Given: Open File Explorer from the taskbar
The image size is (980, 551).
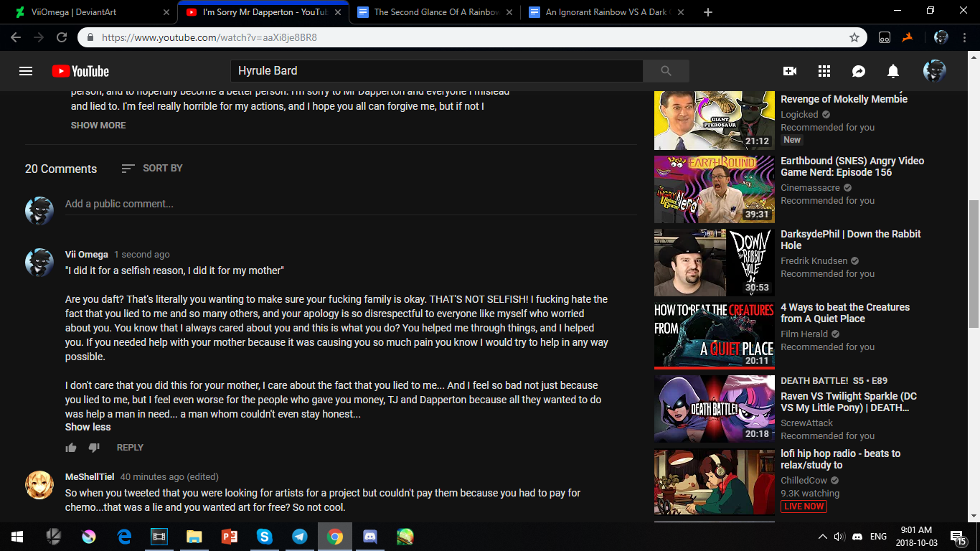Looking at the screenshot, I should [194, 537].
